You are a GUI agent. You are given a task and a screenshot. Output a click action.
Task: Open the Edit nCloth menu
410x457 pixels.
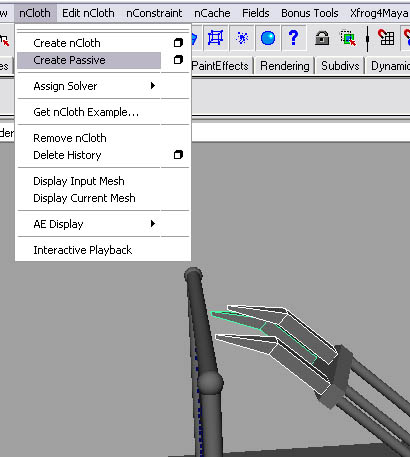88,13
